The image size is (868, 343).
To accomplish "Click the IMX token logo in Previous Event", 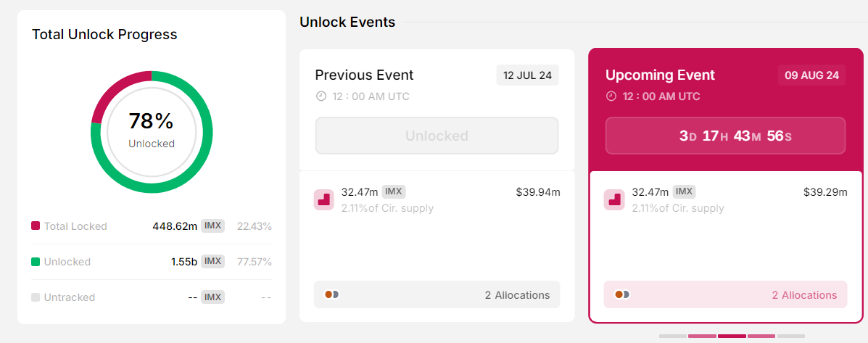I will point(323,199).
